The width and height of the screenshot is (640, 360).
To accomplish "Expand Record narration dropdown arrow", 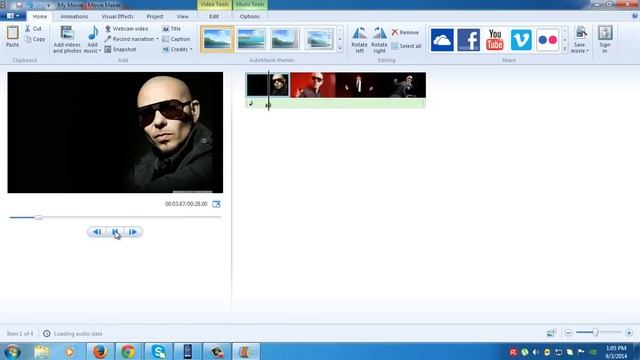I will point(157,39).
